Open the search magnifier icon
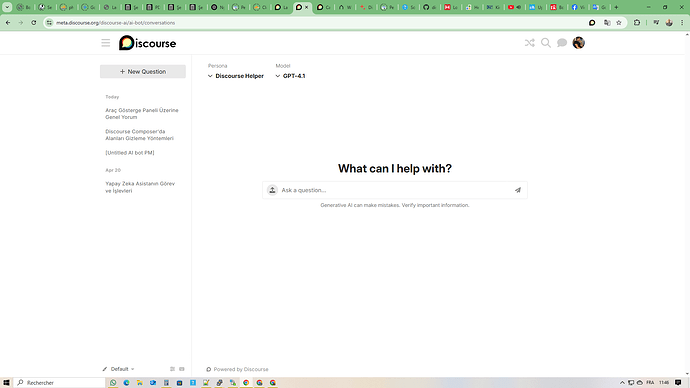The width and height of the screenshot is (690, 388). (x=546, y=43)
